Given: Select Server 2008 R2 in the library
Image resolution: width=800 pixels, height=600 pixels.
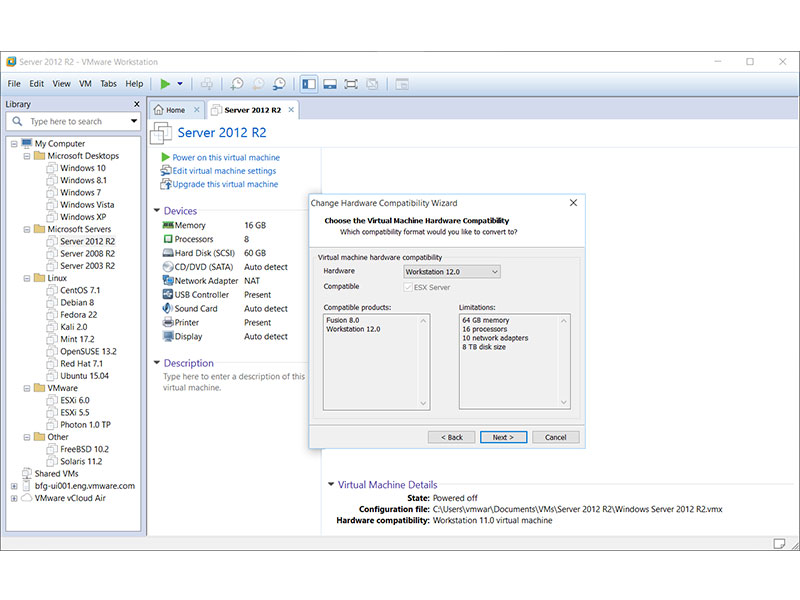Looking at the screenshot, I should (87, 254).
